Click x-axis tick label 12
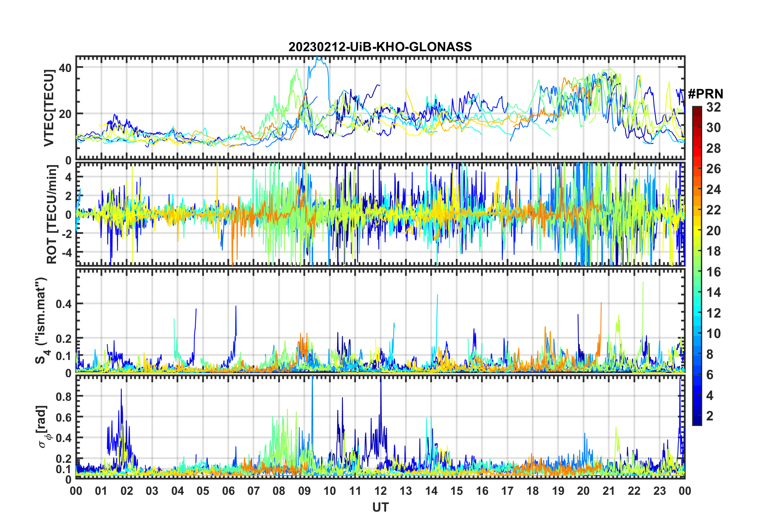The width and height of the screenshot is (761, 532). 380,491
